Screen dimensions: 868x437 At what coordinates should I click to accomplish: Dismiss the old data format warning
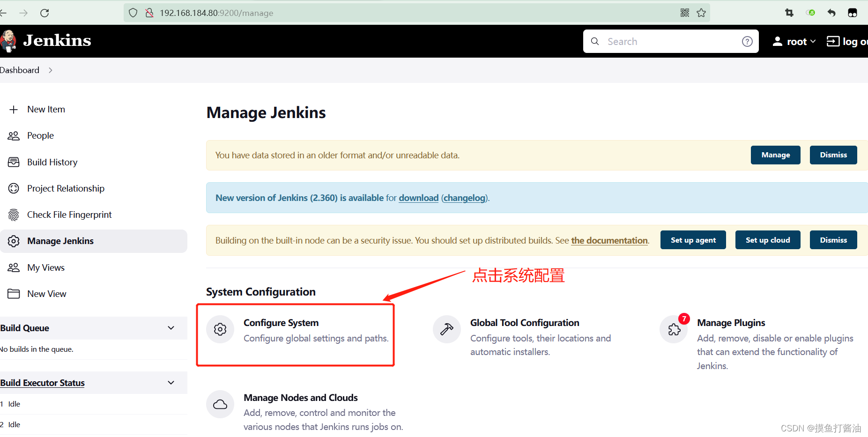click(833, 155)
